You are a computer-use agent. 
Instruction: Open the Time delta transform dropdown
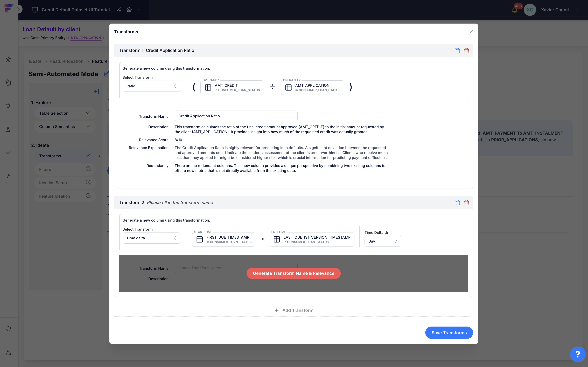151,238
